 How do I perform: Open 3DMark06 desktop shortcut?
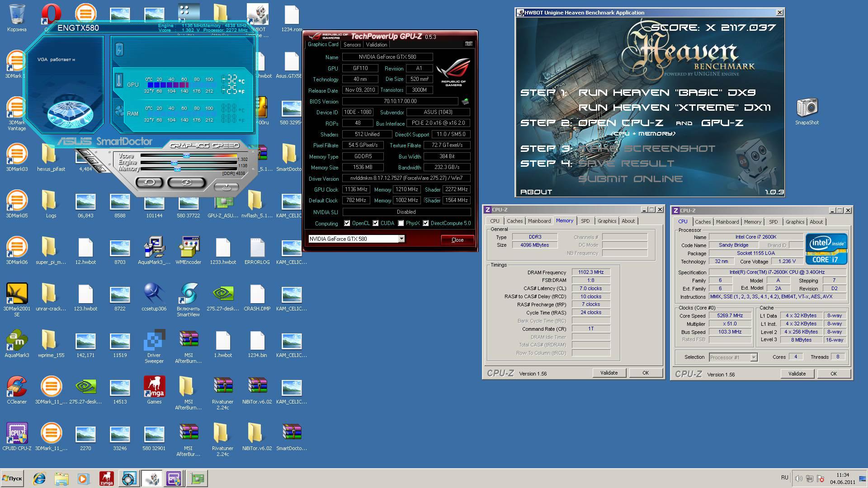(x=17, y=251)
